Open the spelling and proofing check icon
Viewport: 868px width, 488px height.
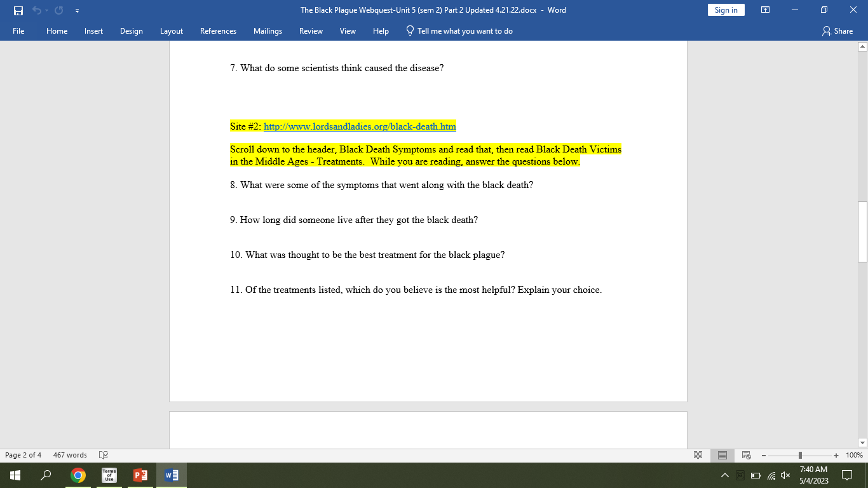point(104,455)
